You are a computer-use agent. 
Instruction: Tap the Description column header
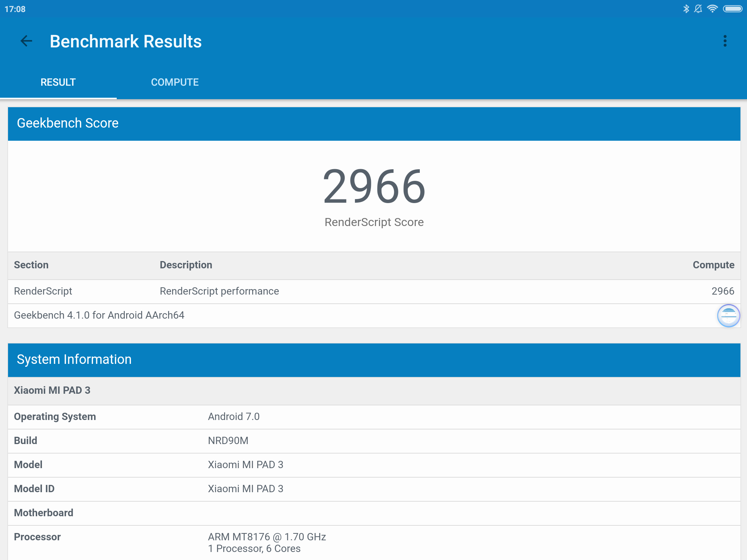(x=186, y=265)
